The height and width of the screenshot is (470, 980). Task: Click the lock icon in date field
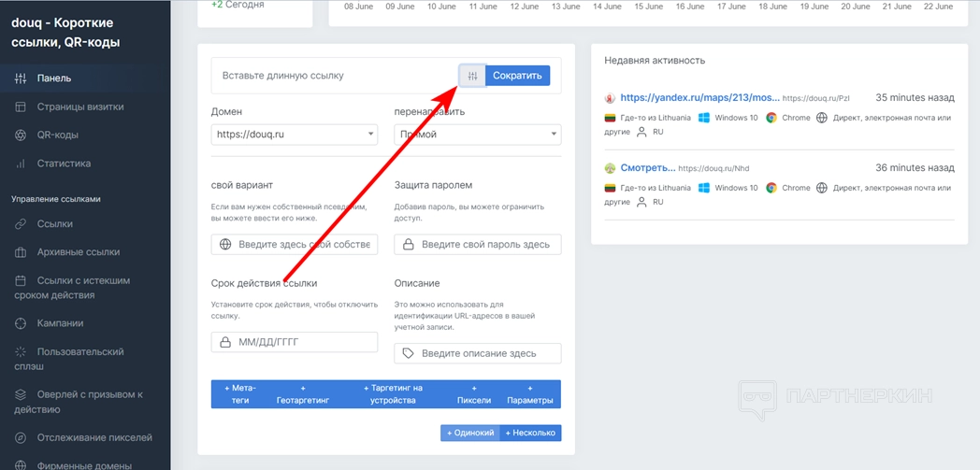pos(225,342)
